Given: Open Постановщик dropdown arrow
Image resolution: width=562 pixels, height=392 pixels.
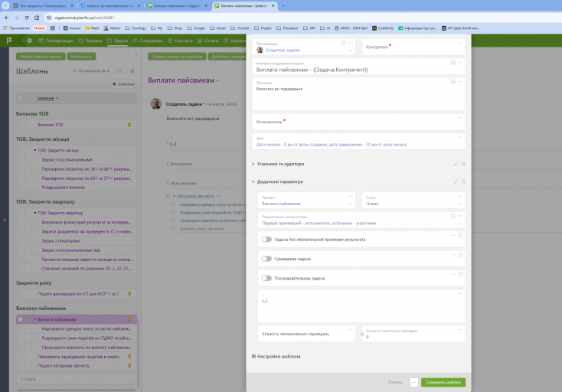Looking at the screenshot, I should tap(351, 51).
